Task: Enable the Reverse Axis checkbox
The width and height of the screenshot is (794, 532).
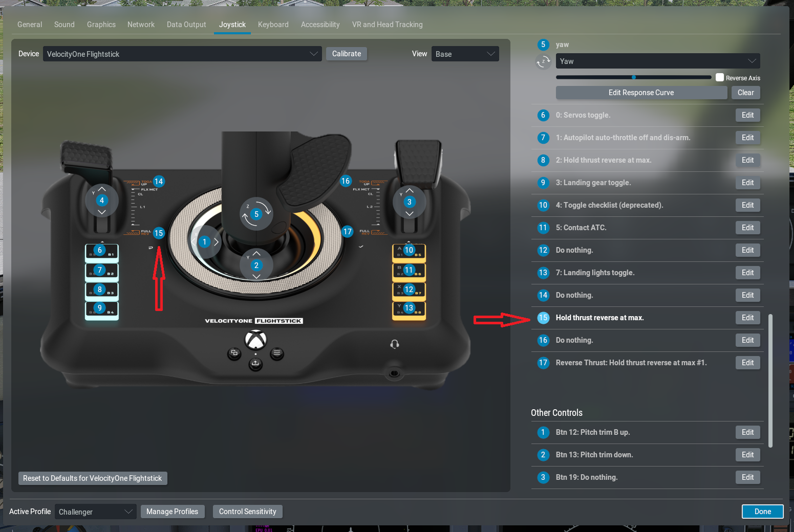Action: coord(720,78)
